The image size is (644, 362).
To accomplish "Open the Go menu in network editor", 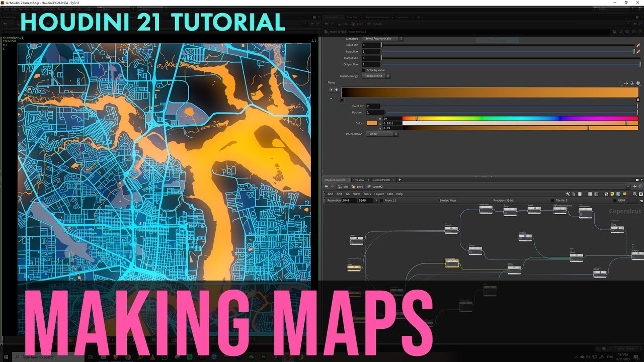I will 347,194.
